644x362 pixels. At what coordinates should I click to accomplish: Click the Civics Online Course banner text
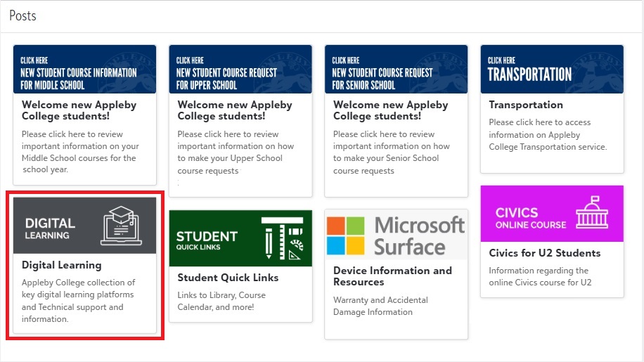(x=530, y=218)
